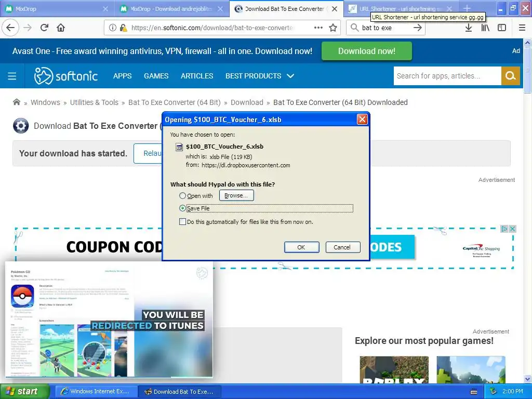Open 'Utilities & Tools' breadcrumb link
Screen dimensions: 532x399
click(95, 102)
